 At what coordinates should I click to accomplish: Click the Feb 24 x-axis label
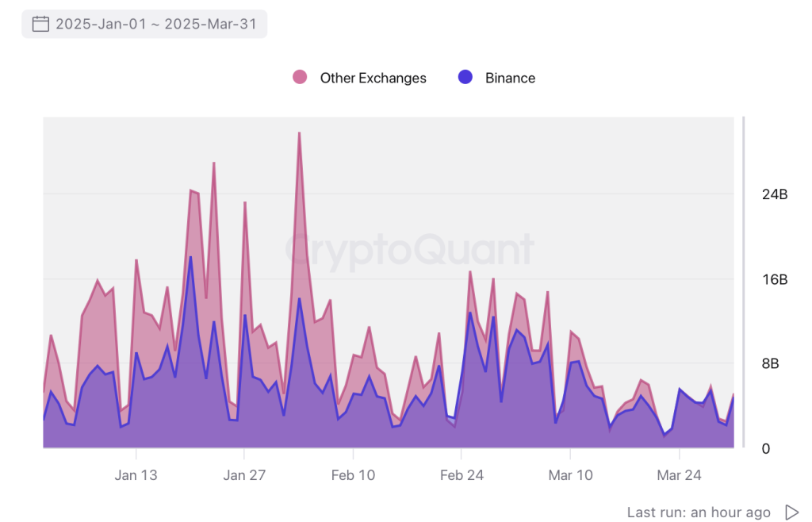462,475
